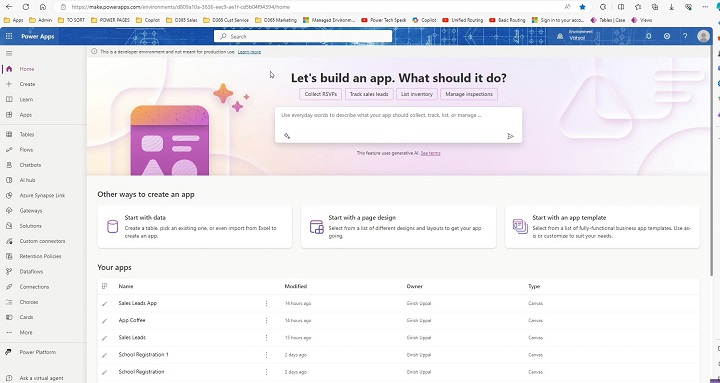Follow the Learn more link
Viewport: 720px width, 383px height.
[x=249, y=52]
